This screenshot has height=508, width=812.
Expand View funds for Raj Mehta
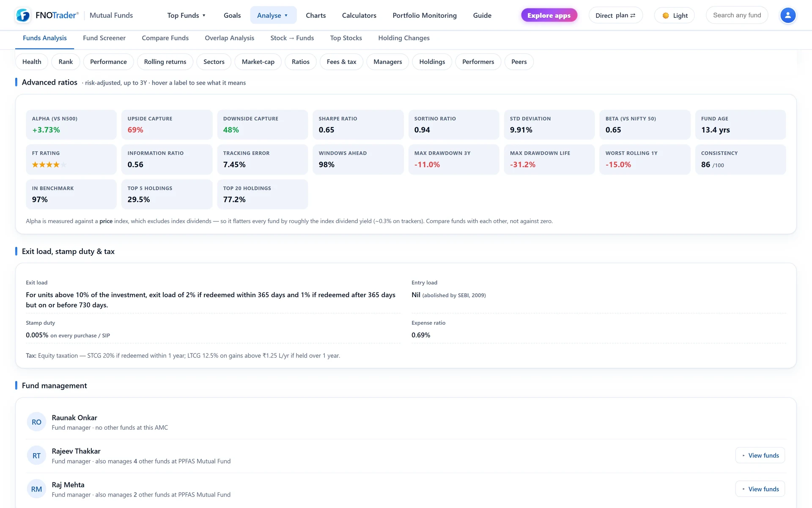[760, 489]
